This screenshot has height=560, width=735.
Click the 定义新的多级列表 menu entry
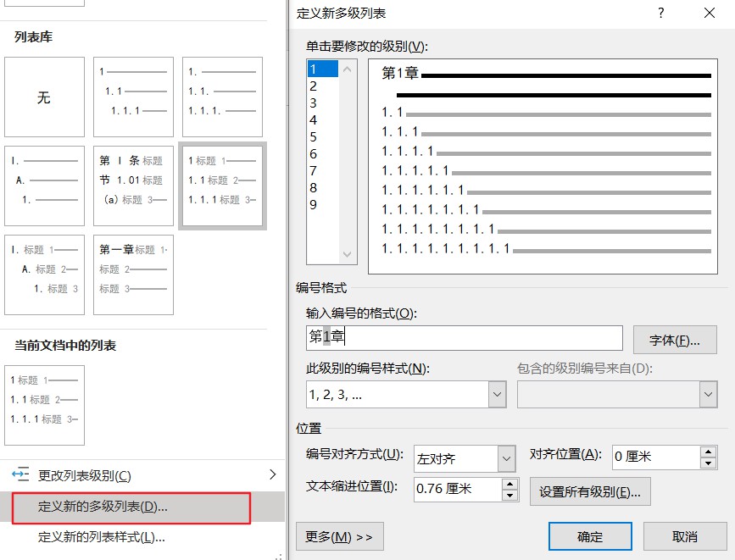(125, 507)
